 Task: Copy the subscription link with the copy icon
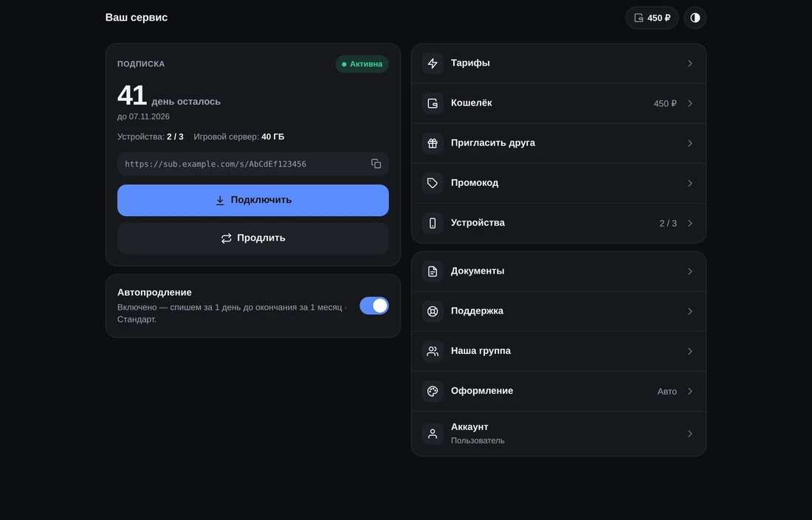tap(376, 164)
